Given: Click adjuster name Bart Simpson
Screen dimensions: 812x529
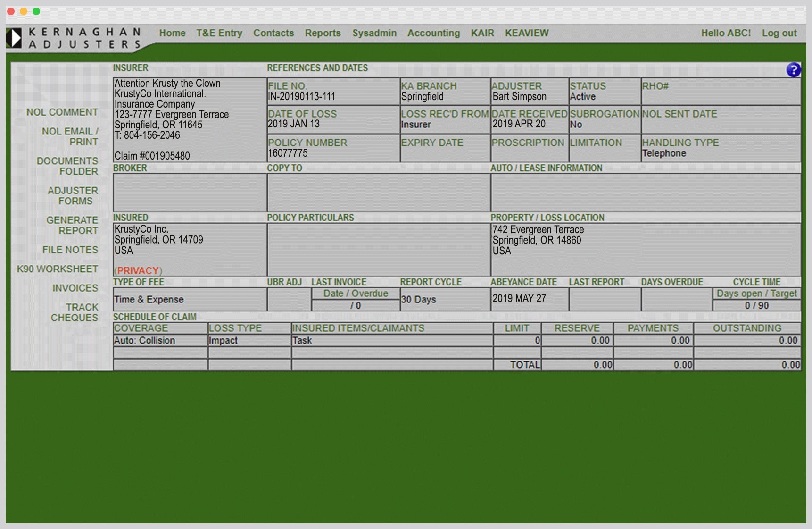Looking at the screenshot, I should click(520, 97).
